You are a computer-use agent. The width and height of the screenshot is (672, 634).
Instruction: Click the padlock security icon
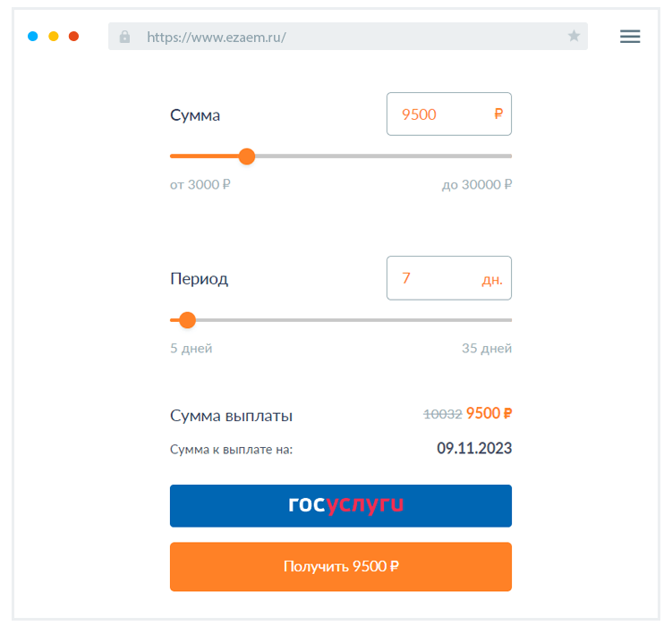pos(124,37)
